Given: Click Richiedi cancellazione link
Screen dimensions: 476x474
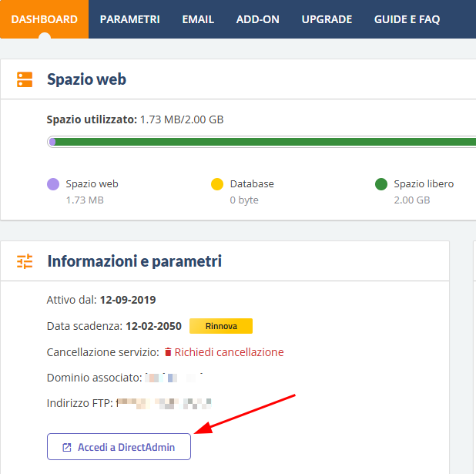Looking at the screenshot, I should [x=229, y=352].
